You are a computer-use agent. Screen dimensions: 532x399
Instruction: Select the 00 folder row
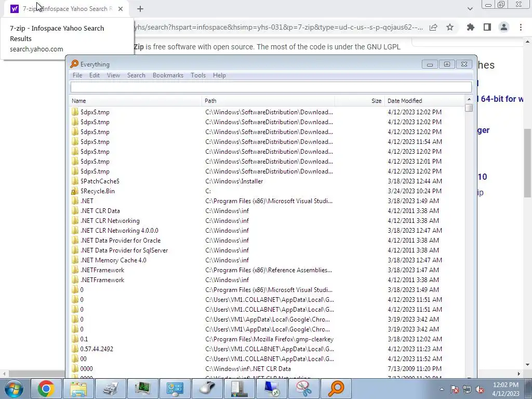267,358
